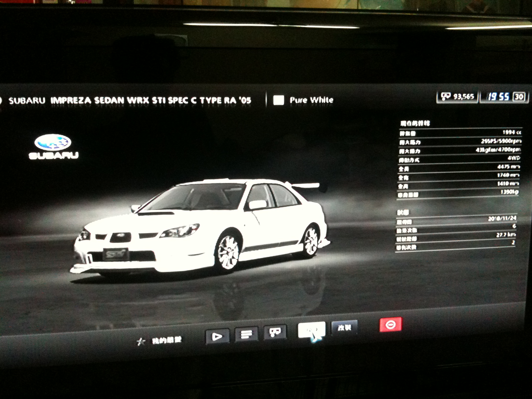Image resolution: width=532 pixels, height=399 pixels.
Task: Click the Subaru Impreza car title
Action: pos(130,101)
